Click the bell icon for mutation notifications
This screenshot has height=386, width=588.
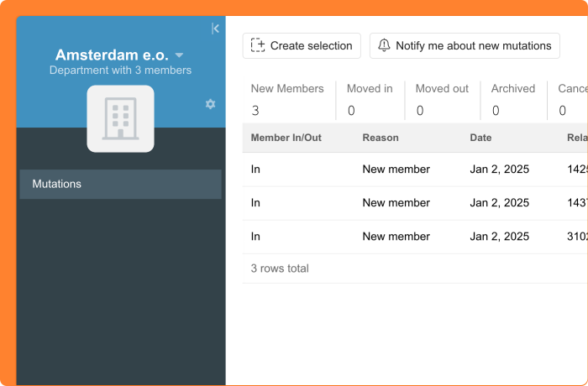384,46
